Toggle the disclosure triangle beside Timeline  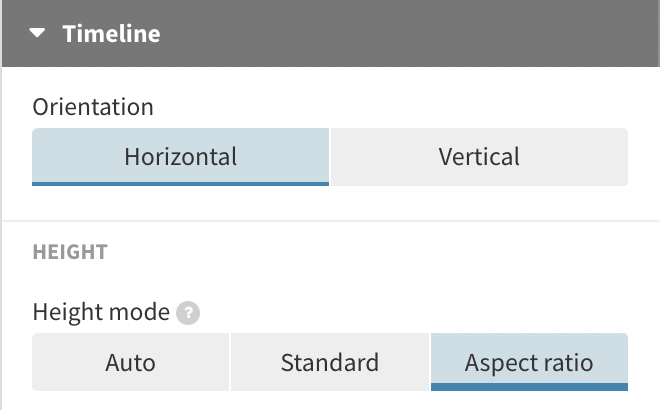coord(38,33)
